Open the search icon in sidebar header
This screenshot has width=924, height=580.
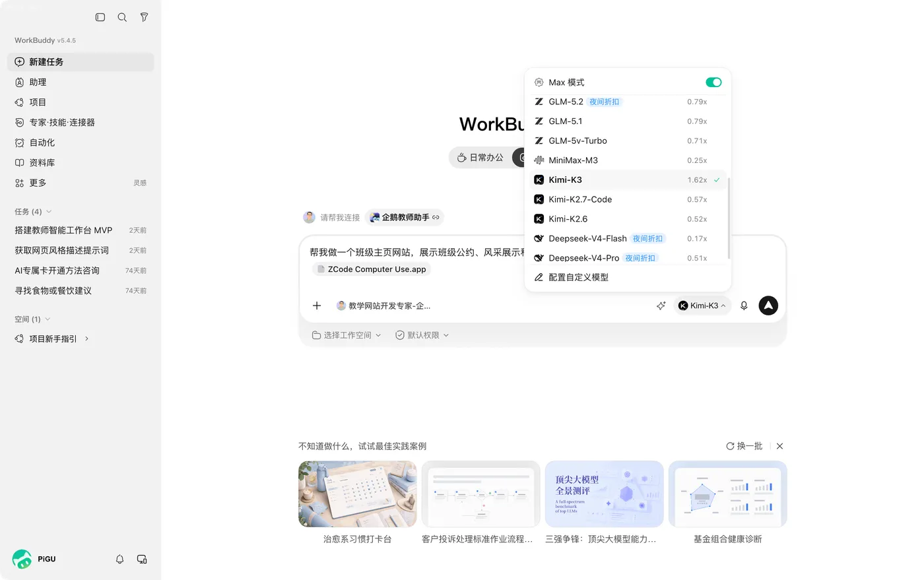[x=122, y=17]
